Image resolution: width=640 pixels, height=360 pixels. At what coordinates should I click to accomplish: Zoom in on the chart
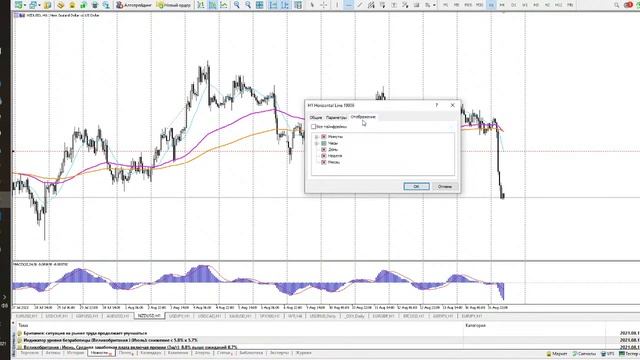237,5
